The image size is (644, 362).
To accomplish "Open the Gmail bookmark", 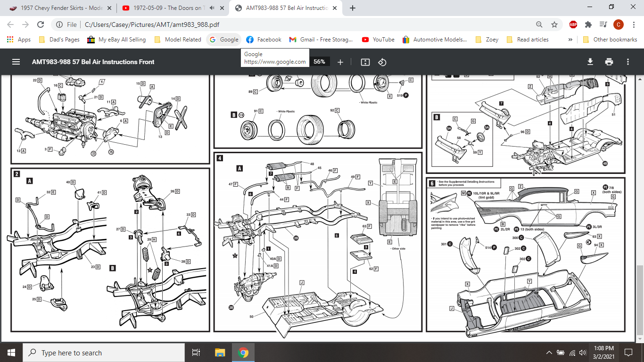I will (x=321, y=40).
